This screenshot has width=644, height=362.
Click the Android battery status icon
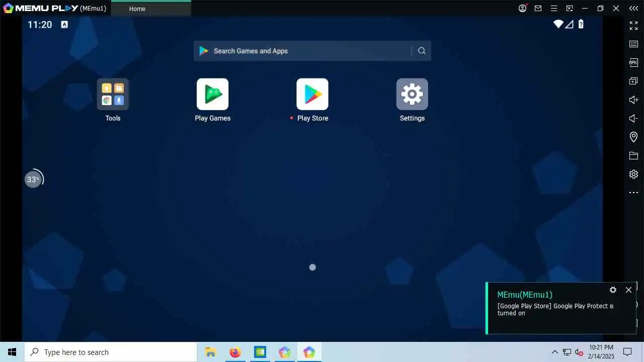coord(581,24)
